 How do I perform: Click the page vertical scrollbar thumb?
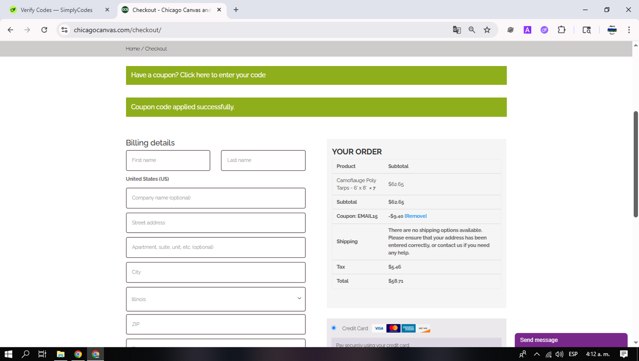tap(635, 164)
